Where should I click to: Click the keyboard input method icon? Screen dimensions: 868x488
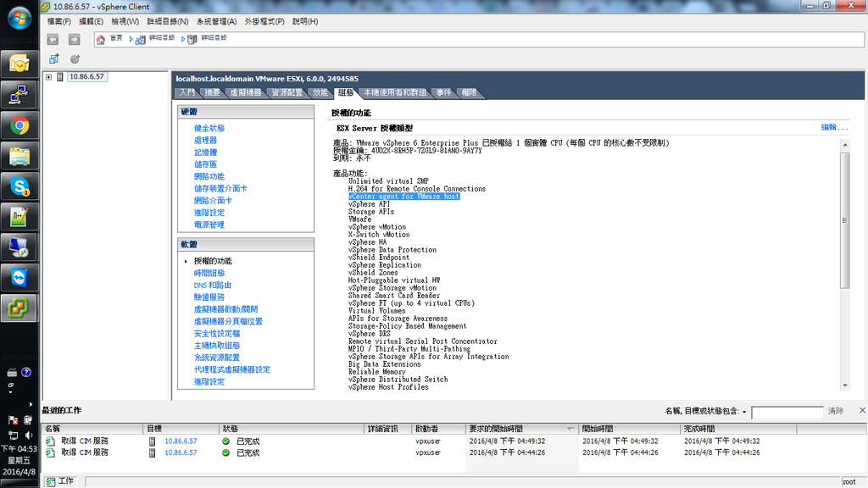click(12, 373)
